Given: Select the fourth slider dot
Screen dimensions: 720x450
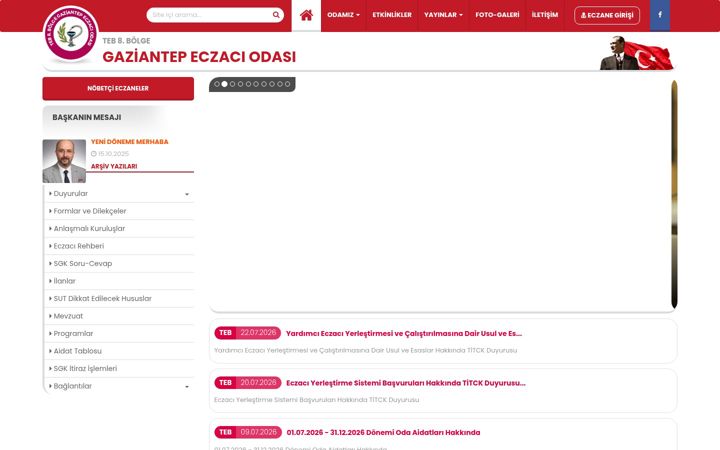Looking at the screenshot, I should click(x=240, y=84).
